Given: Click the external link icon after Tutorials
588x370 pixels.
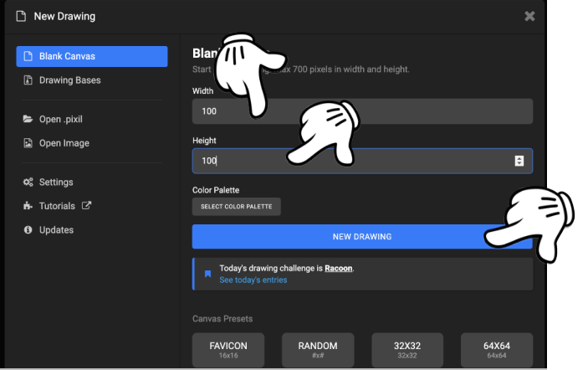Looking at the screenshot, I should pyautogui.click(x=87, y=205).
